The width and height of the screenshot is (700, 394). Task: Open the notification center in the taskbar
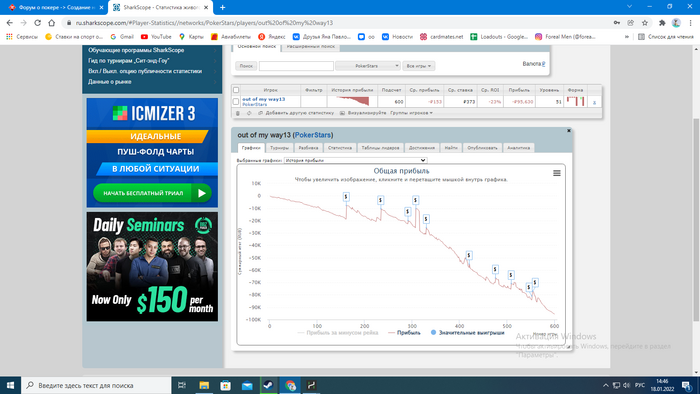687,385
